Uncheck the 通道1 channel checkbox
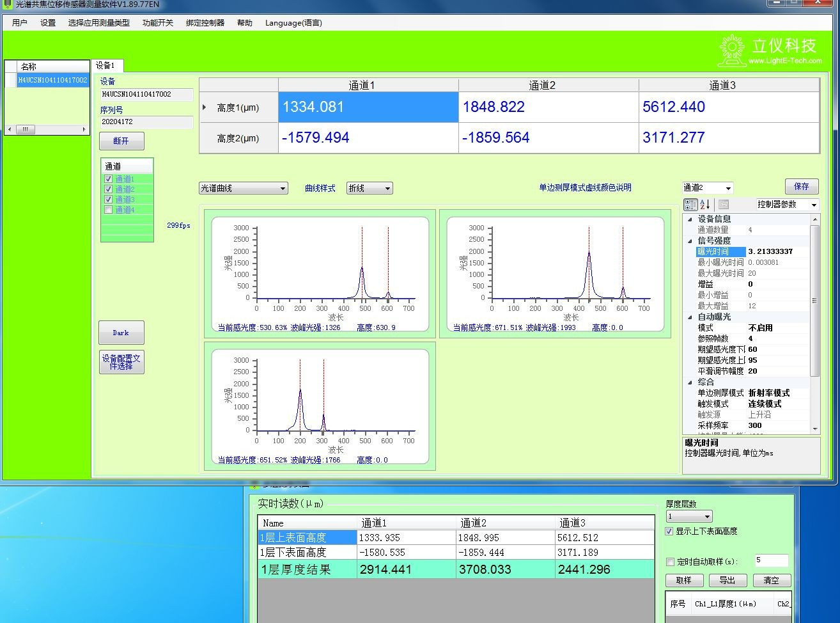 (109, 179)
